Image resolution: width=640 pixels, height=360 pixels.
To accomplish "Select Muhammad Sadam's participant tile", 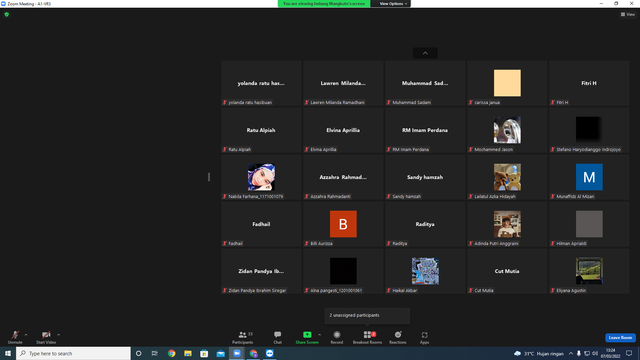I will coord(425,83).
